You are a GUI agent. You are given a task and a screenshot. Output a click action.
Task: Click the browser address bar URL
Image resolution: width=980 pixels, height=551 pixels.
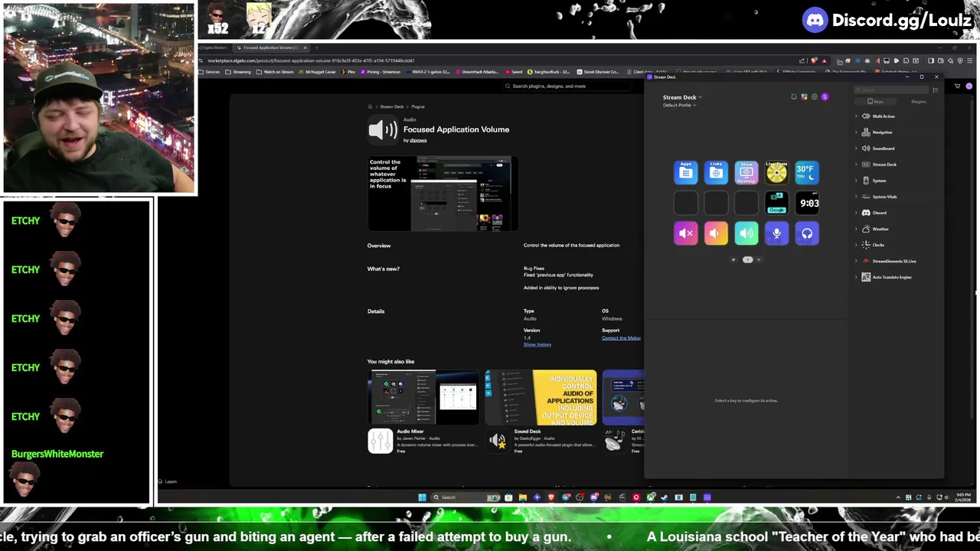click(x=311, y=60)
